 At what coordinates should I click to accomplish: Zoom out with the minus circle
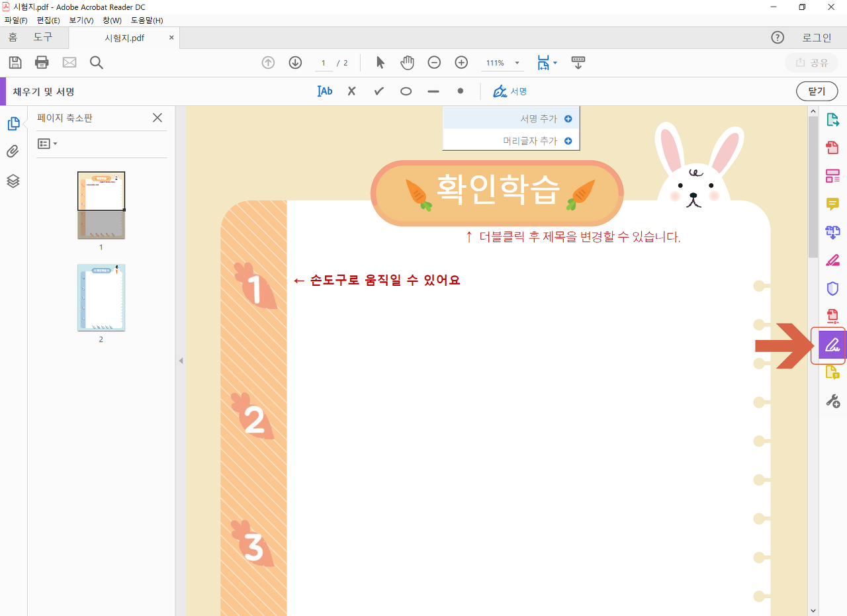click(x=434, y=63)
